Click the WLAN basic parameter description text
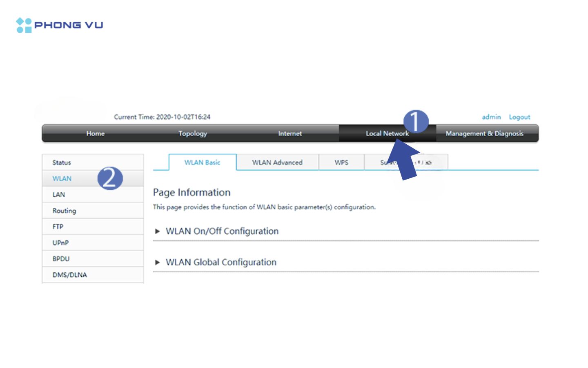Screen dimensions: 588x368 264,207
